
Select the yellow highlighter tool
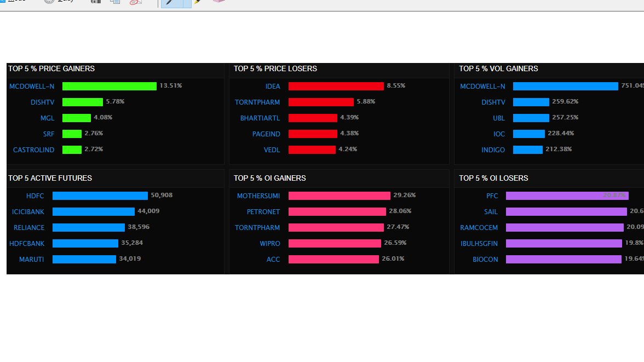pyautogui.click(x=198, y=2)
